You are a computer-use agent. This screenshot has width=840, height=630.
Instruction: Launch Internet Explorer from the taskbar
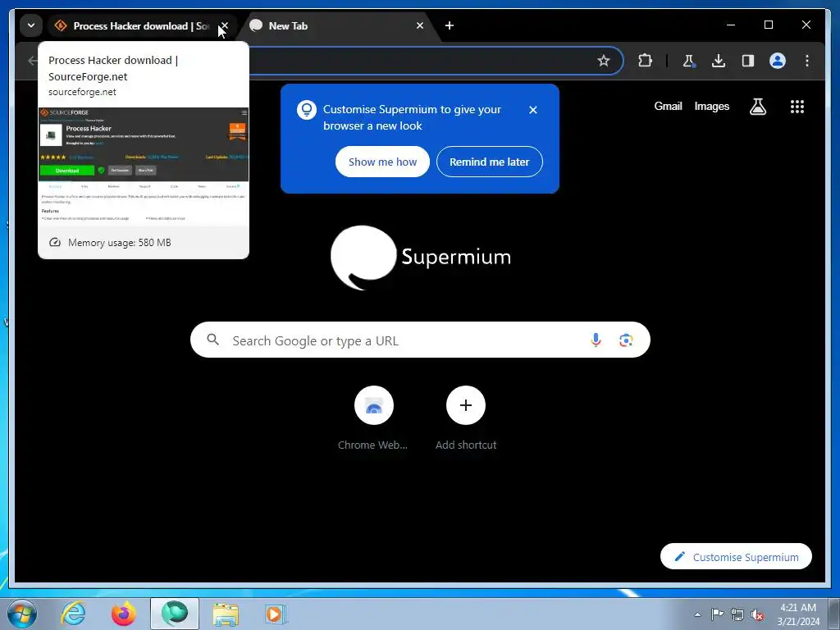pos(73,614)
